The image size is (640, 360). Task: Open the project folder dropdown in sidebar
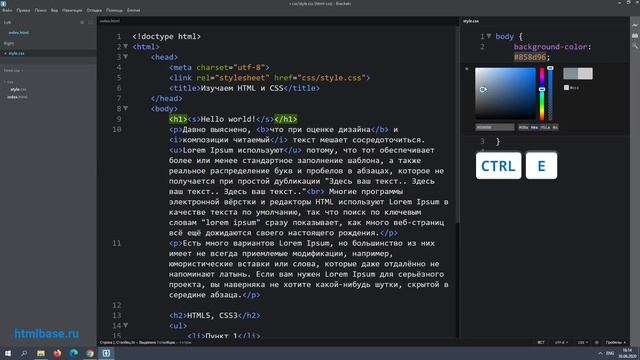(13, 71)
